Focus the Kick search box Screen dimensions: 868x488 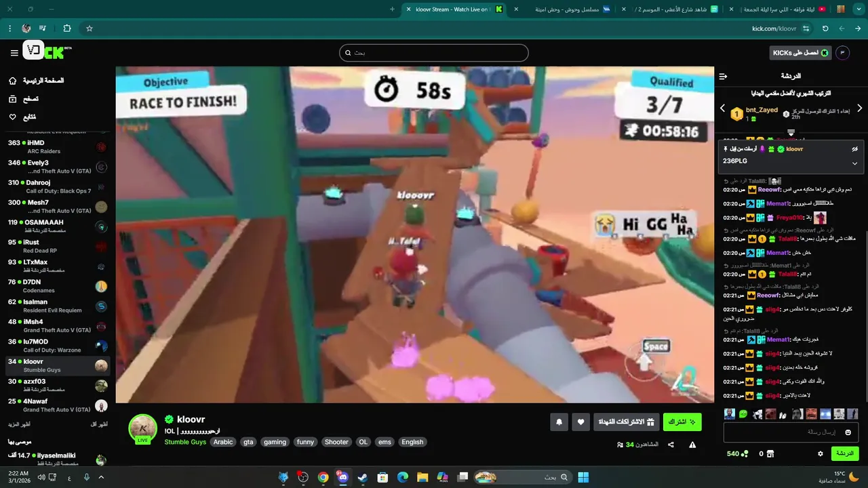434,53
